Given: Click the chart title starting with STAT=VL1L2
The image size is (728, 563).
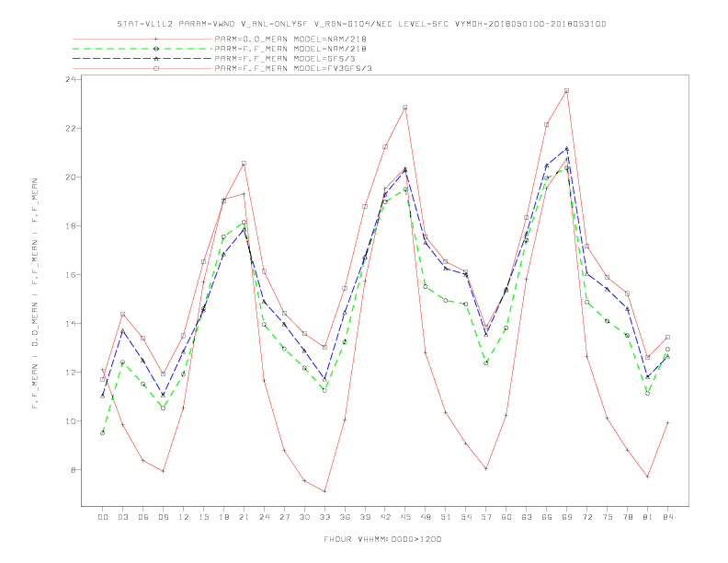Looking at the screenshot, I should 361,24.
